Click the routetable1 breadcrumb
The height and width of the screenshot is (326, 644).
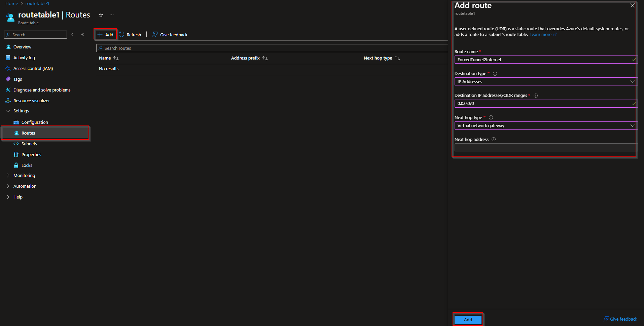click(37, 3)
